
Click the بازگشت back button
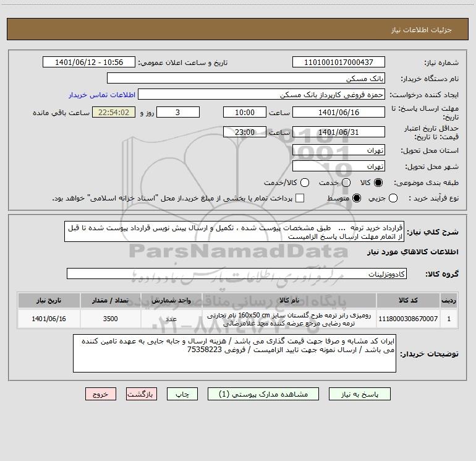142,394
